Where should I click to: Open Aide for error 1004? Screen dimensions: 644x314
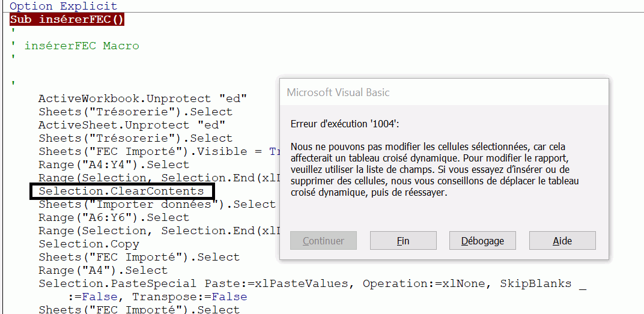coord(562,241)
